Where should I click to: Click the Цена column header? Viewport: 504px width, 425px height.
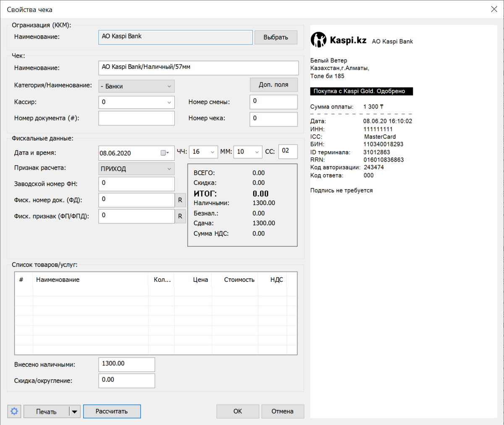(193, 280)
